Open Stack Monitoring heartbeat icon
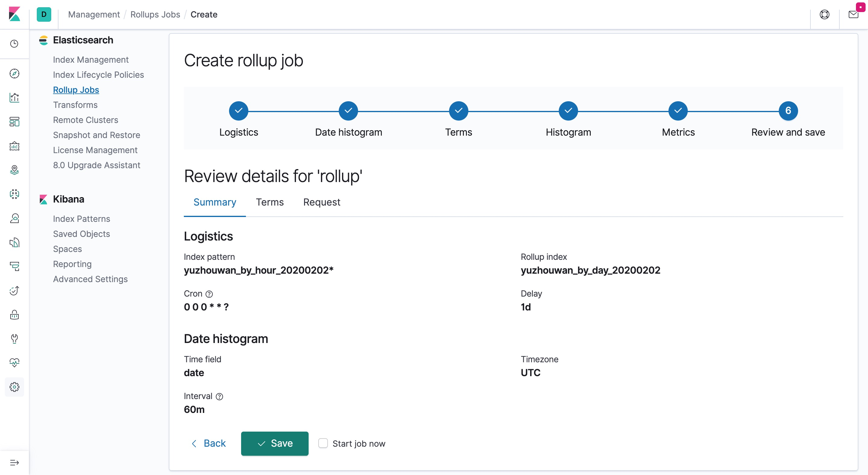Screen dimensions: 868x475 coord(14,363)
